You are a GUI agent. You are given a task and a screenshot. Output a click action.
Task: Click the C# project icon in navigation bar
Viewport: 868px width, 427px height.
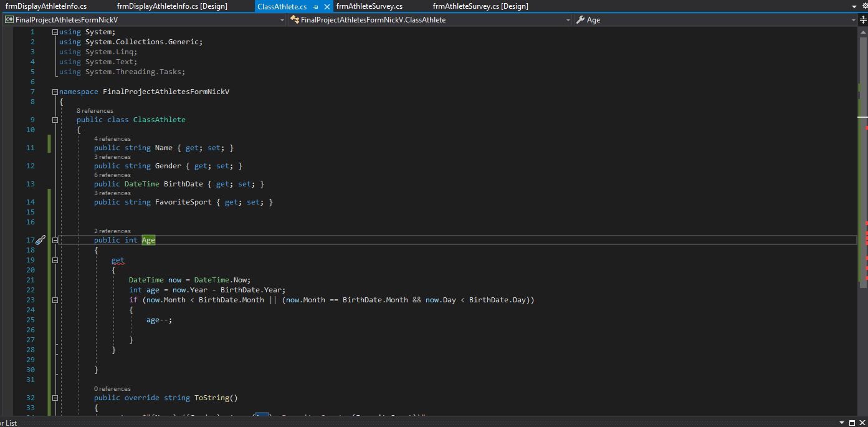(9, 20)
